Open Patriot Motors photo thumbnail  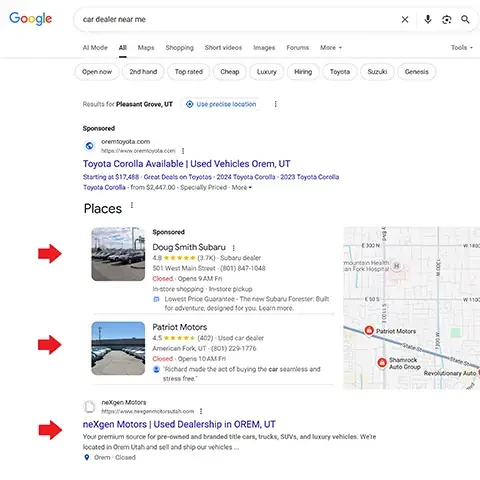pyautogui.click(x=118, y=348)
